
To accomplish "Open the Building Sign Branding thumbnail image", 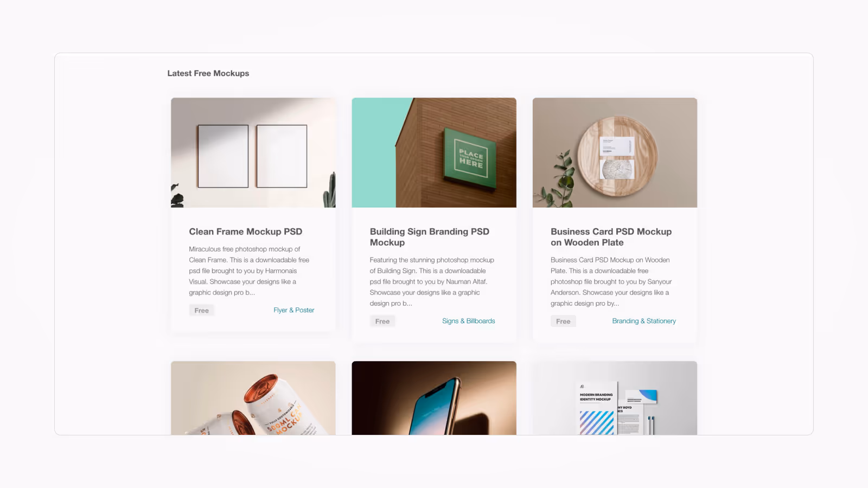I will click(434, 152).
